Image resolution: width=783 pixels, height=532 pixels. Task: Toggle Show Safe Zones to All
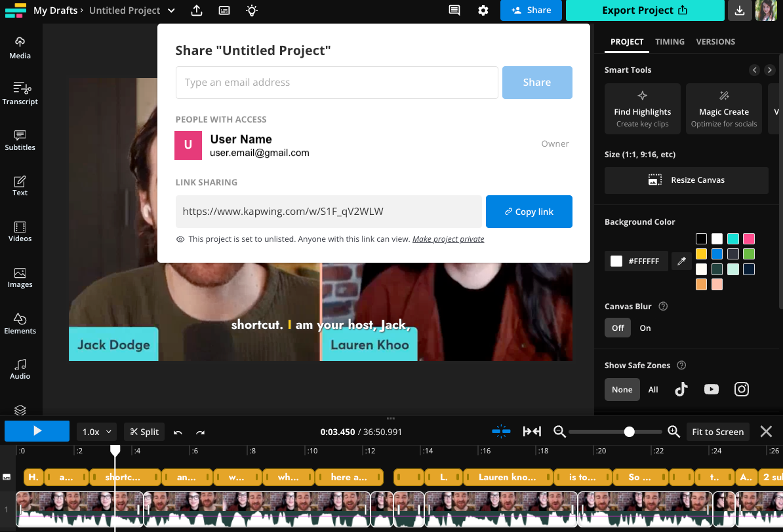click(653, 389)
